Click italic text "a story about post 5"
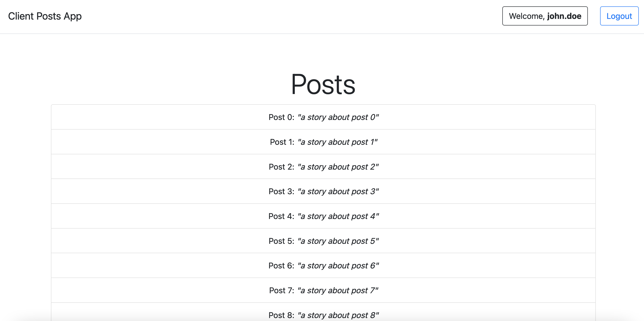This screenshot has width=644, height=321. tap(338, 241)
